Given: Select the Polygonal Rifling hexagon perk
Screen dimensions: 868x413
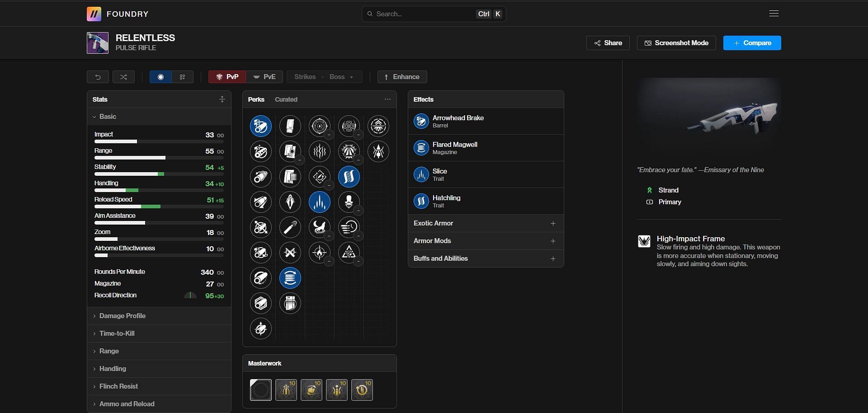Looking at the screenshot, I should coord(261,303).
